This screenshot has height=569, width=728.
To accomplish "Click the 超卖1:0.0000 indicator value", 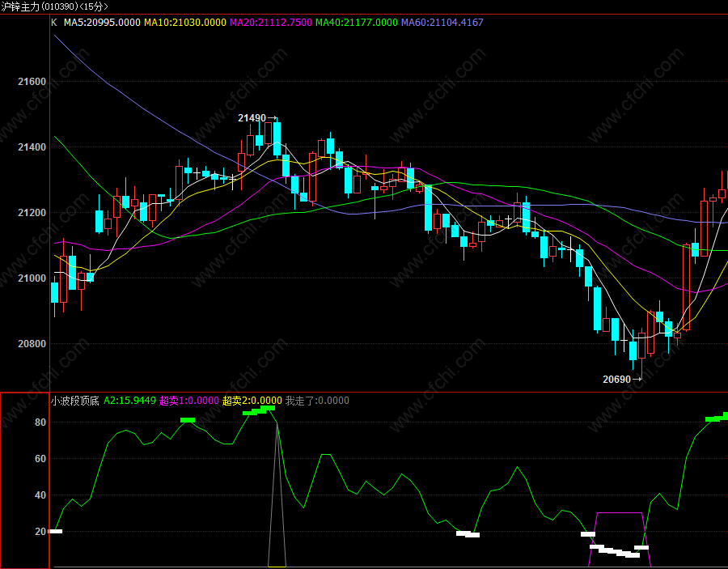I will point(189,401).
